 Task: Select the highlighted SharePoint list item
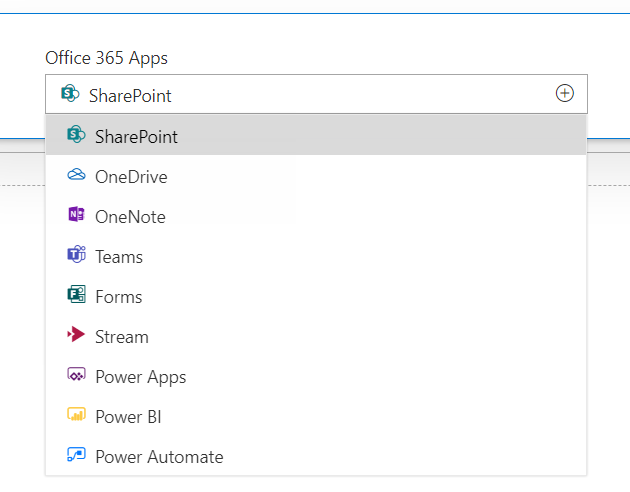coord(316,135)
